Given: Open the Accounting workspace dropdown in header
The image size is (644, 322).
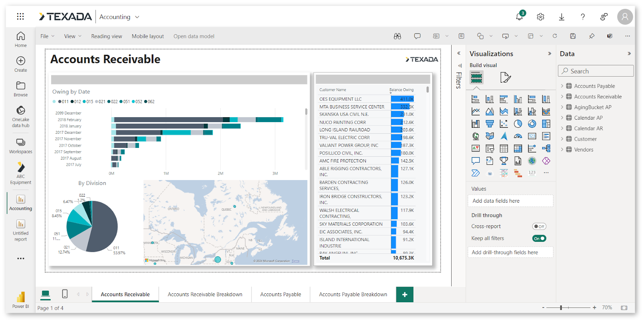Looking at the screenshot, I should (x=120, y=17).
